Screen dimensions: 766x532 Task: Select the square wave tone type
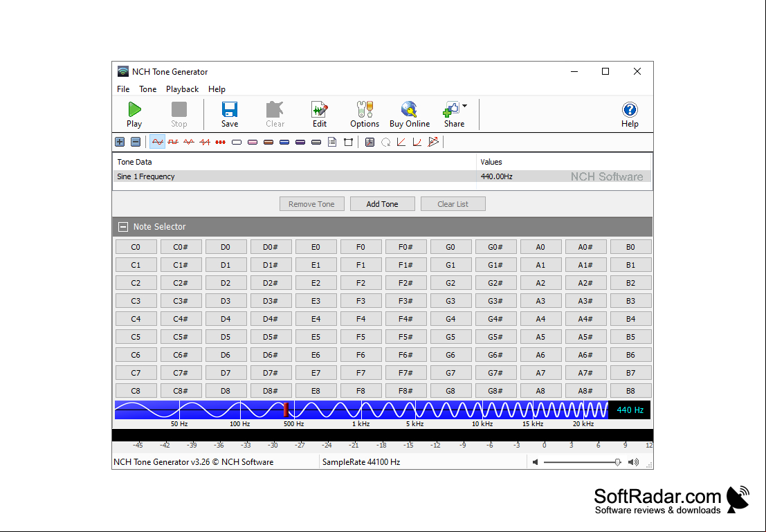point(173,142)
